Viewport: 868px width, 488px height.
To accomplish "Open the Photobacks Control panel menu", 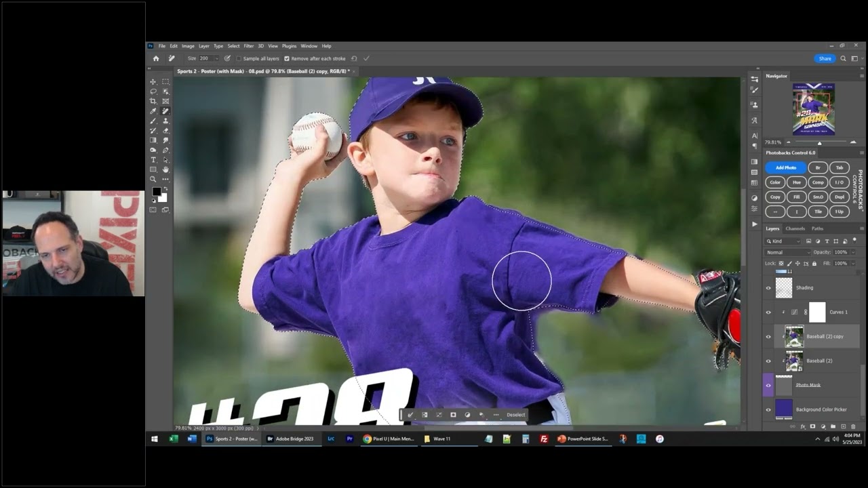I will pyautogui.click(x=862, y=152).
